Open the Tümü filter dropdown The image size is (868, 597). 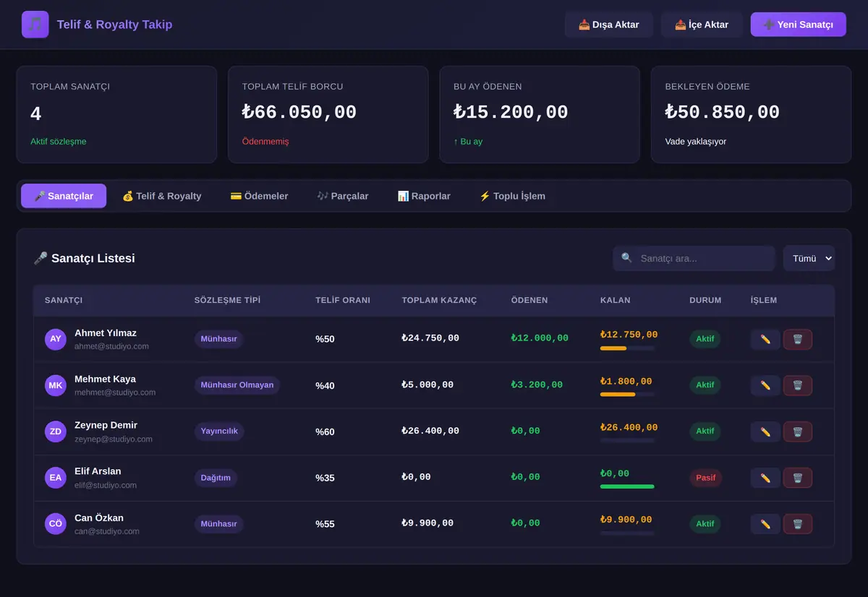coord(809,258)
